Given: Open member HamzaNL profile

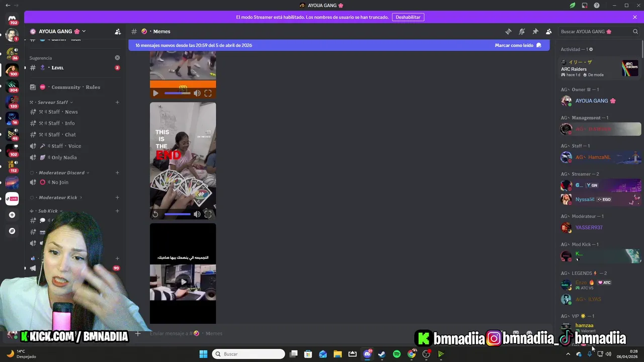Looking at the screenshot, I should pyautogui.click(x=600, y=157).
